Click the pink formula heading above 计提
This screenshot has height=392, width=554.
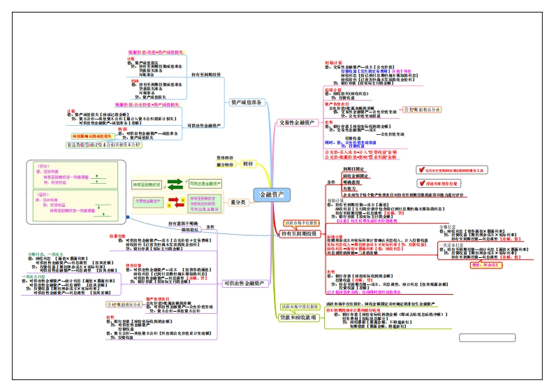[156, 52]
